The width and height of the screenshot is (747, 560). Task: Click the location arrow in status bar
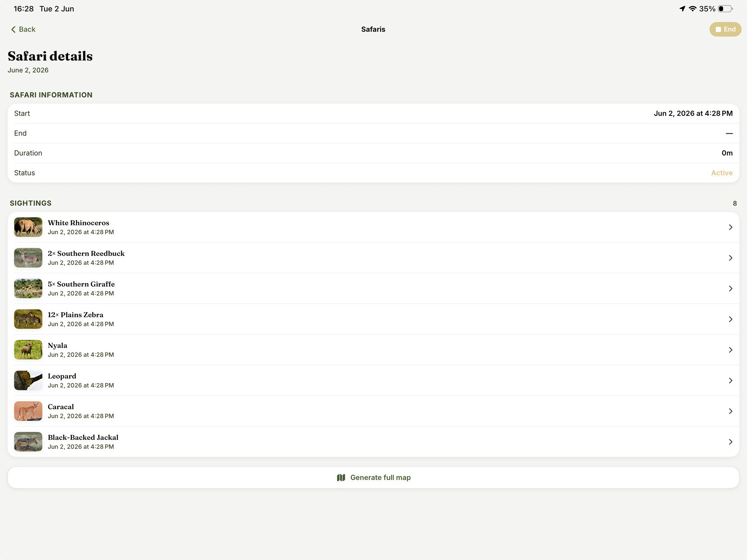click(682, 9)
